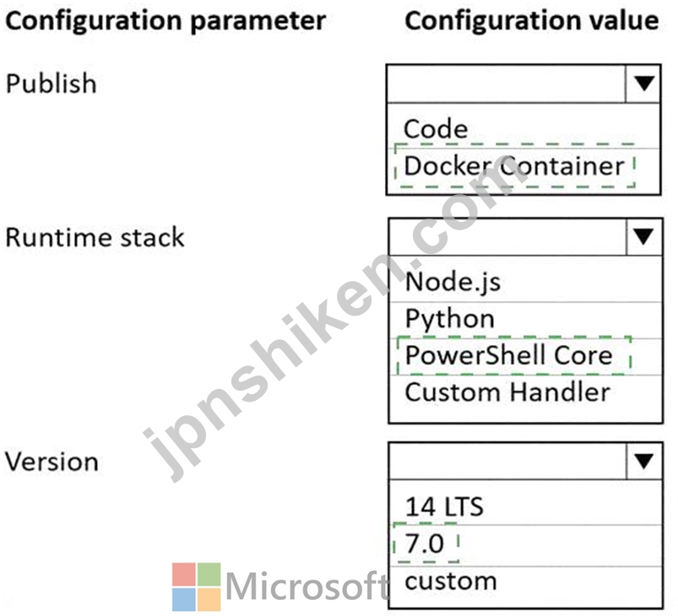Select version 14 LTS
This screenshot has width=678, height=616.
click(x=444, y=506)
